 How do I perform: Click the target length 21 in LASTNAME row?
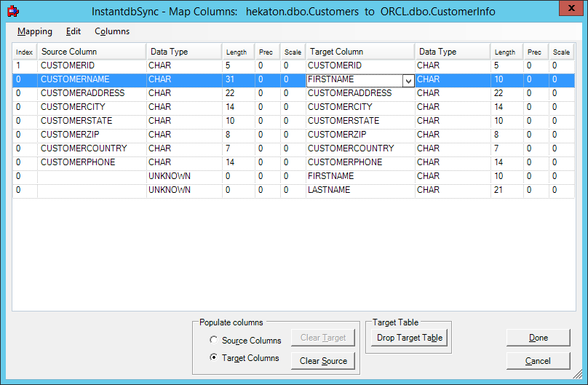[x=507, y=190]
